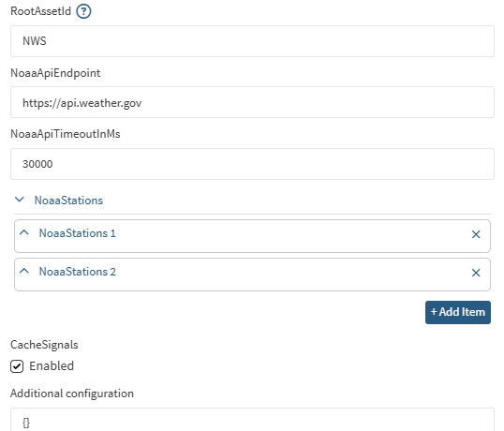504x431 pixels.
Task: Toggle the CacheSignals Enabled checkbox
Action: click(17, 366)
